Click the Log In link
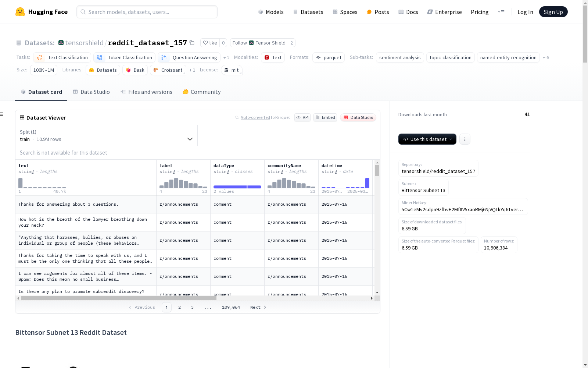This screenshot has height=368, width=588. tap(525, 12)
